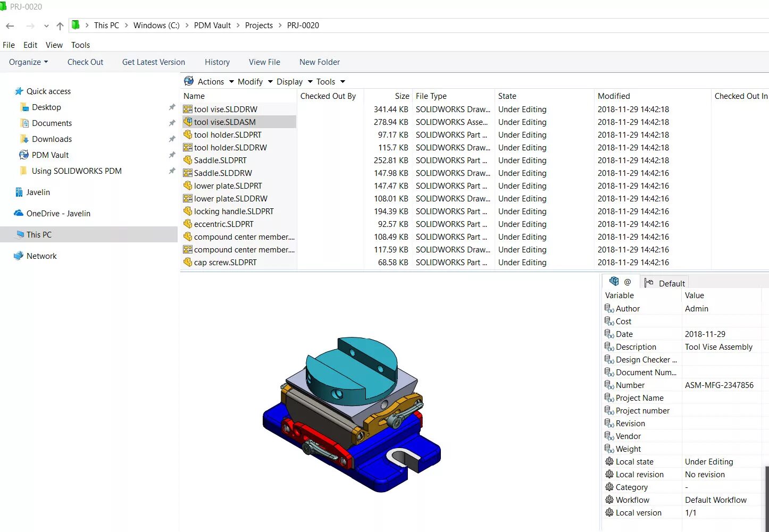Open recent locations dropdown arrow
Viewport: 769px width, 532px height.
(x=46, y=26)
